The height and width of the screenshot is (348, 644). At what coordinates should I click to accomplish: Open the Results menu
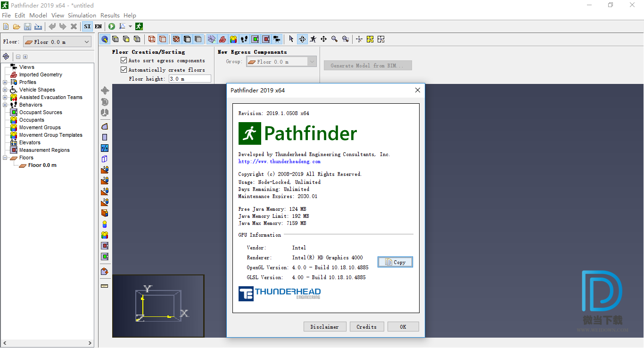tap(110, 15)
